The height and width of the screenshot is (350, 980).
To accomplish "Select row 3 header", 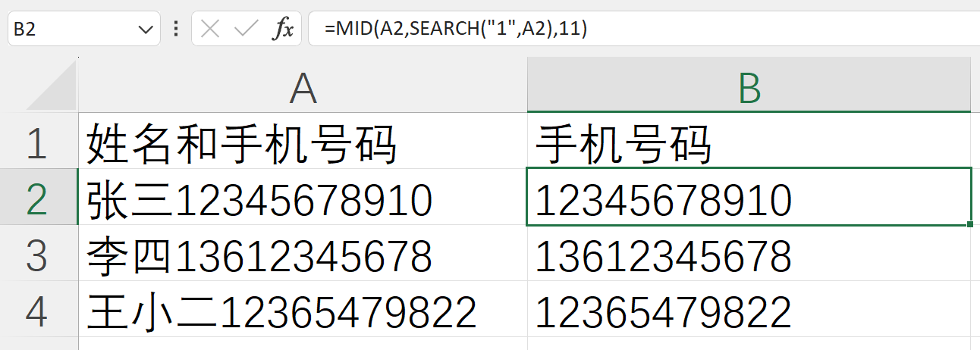I will pyautogui.click(x=36, y=254).
